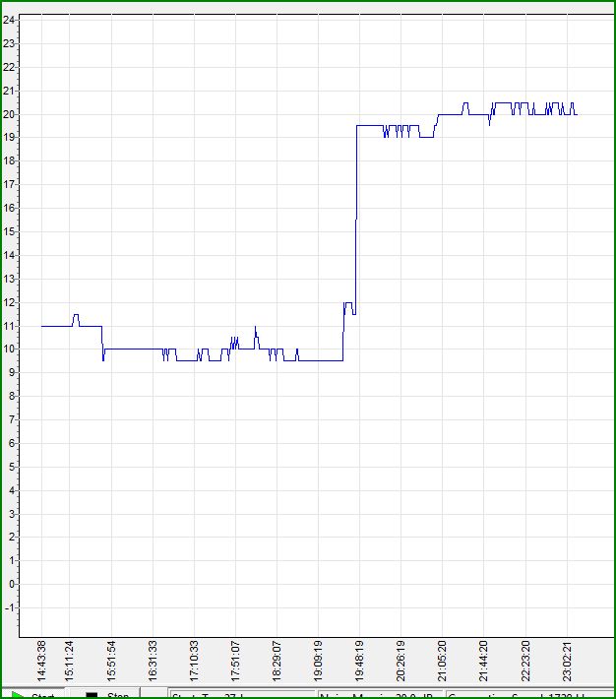Screen dimensions: 616x699
Task: Select the y-axis value 16
Action: 9,208
